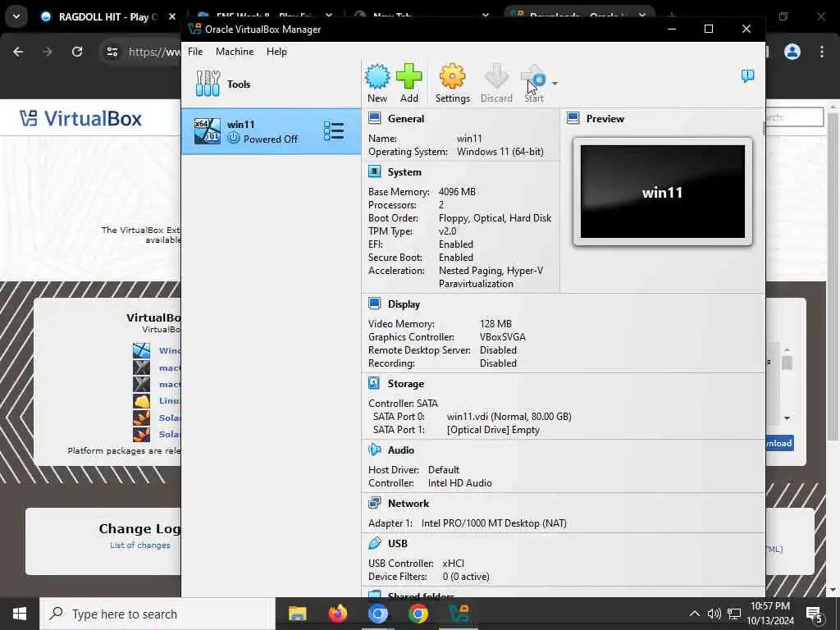Open the browser three-dot menu
The image size is (840, 630).
pos(822,52)
